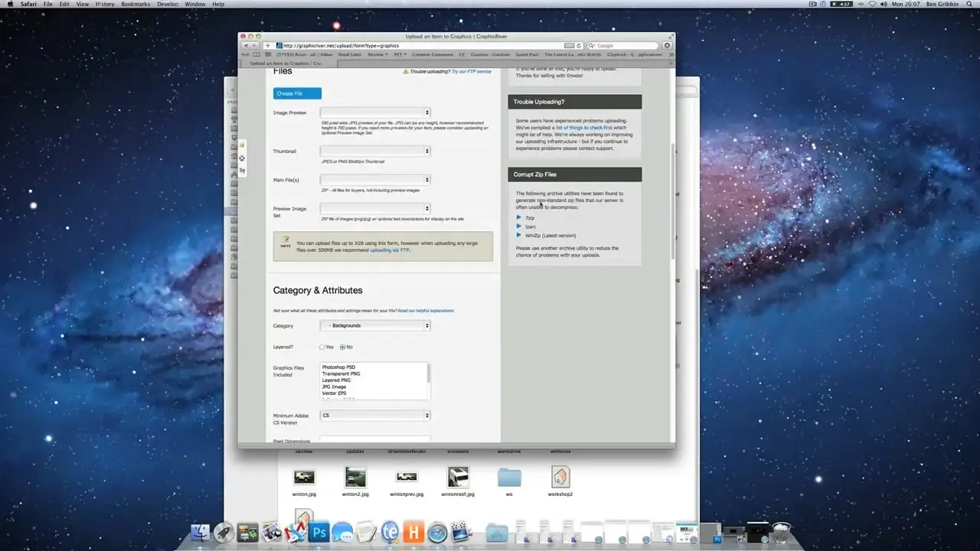Select winton2.jpg thumbnail in Finder window
The height and width of the screenshot is (551, 980).
tap(355, 482)
